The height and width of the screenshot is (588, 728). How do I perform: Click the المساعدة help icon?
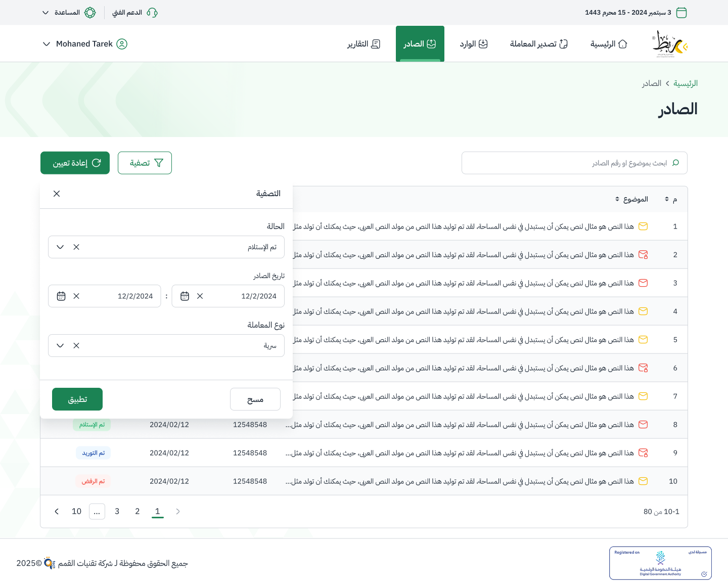(x=89, y=12)
